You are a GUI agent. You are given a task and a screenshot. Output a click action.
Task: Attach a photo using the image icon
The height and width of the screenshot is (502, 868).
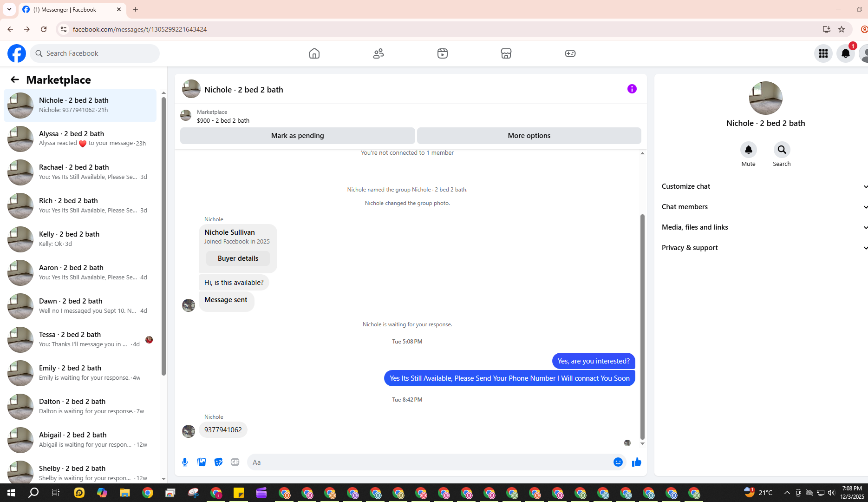click(x=202, y=462)
